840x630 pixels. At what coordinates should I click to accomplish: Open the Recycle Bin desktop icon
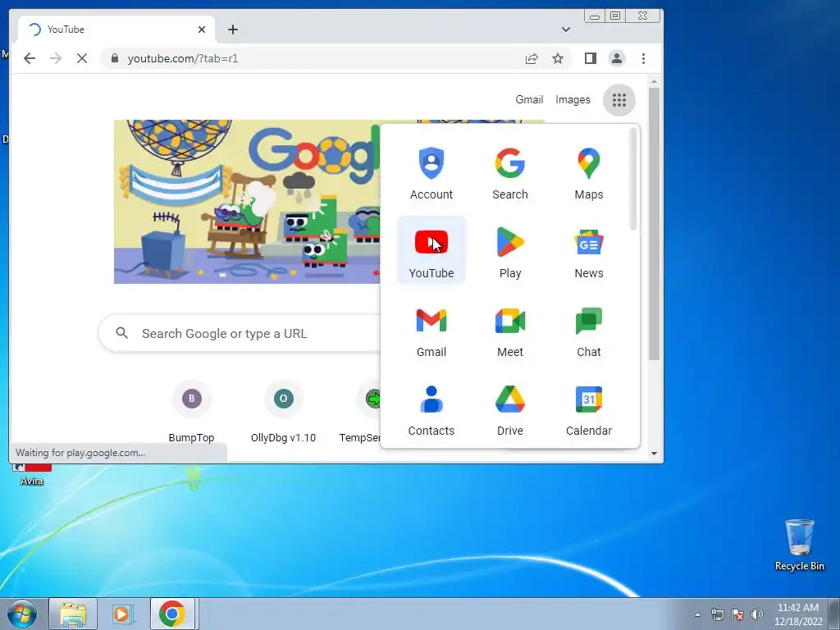799,545
